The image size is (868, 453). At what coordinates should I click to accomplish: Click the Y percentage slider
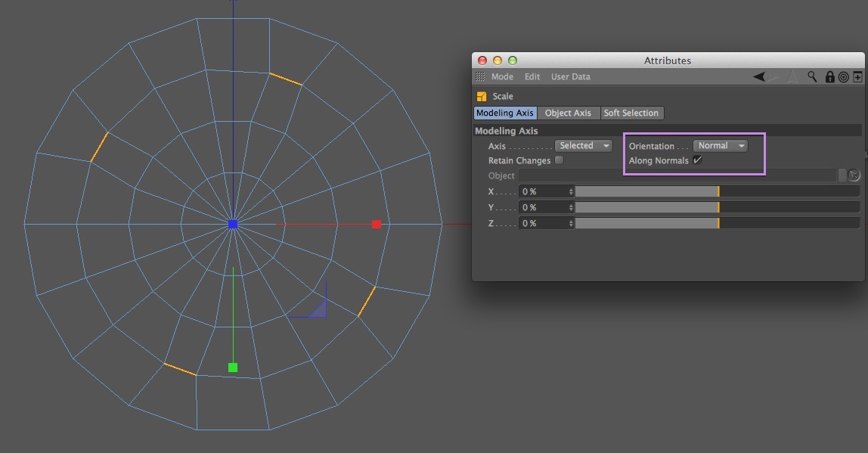718,207
